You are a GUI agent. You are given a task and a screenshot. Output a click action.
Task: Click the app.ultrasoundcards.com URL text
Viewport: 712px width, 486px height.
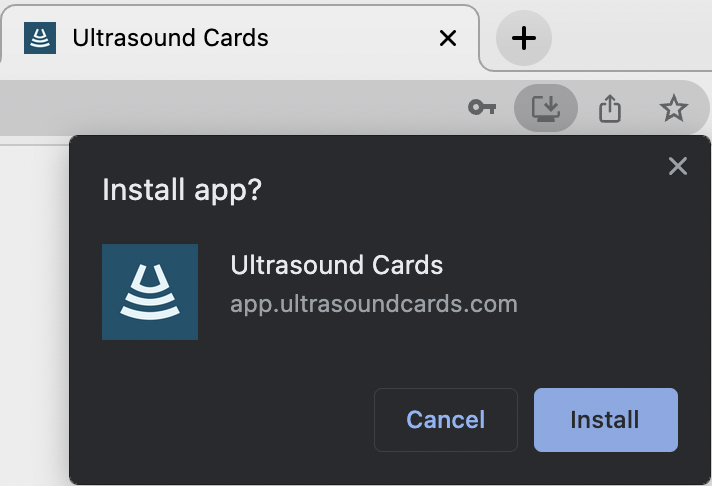374,303
